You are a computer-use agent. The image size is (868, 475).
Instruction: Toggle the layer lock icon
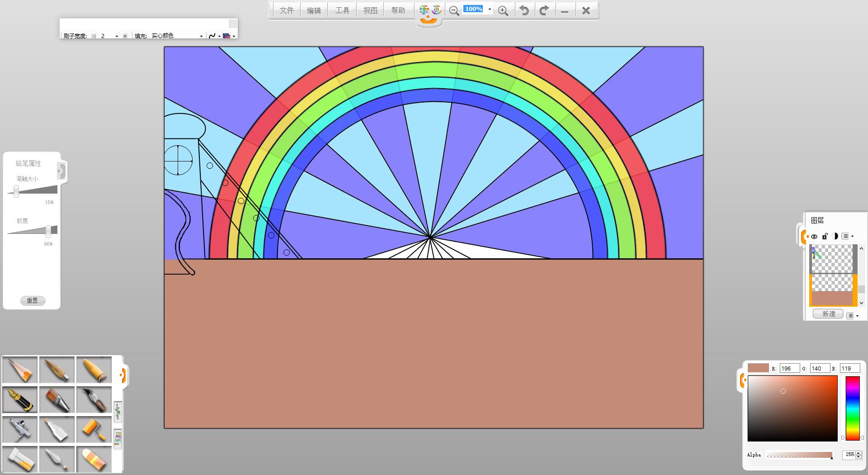coord(825,236)
